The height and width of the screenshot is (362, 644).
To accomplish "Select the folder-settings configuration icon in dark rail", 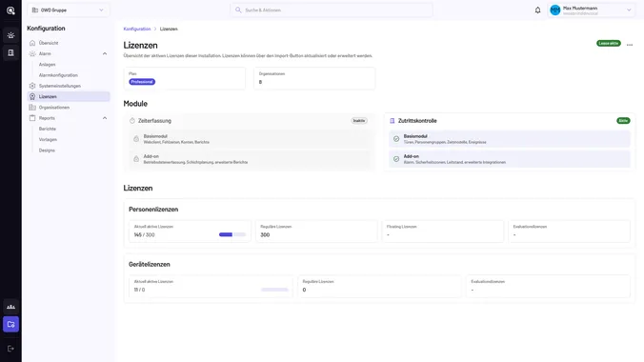I will (10, 324).
